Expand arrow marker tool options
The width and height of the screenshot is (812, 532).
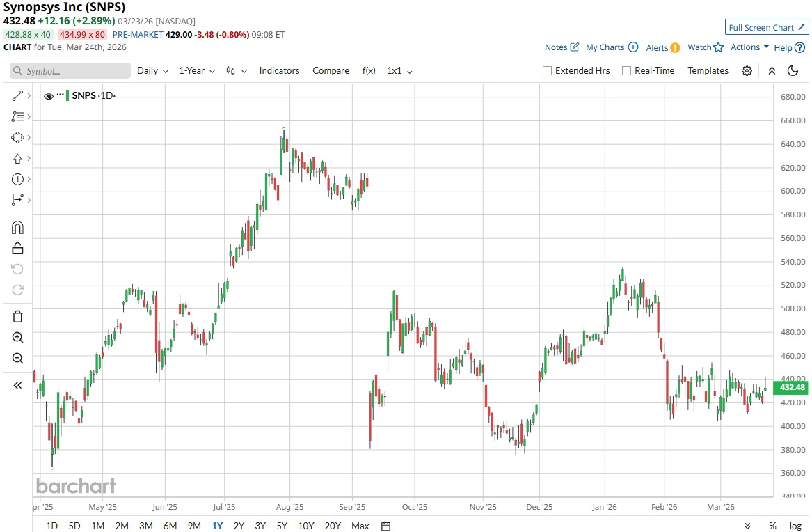tap(29, 159)
